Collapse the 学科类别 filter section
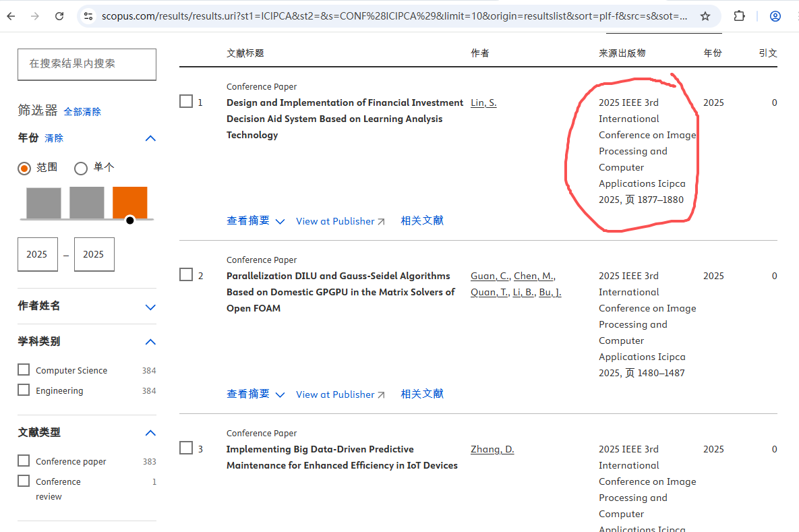799x532 pixels. [x=150, y=342]
